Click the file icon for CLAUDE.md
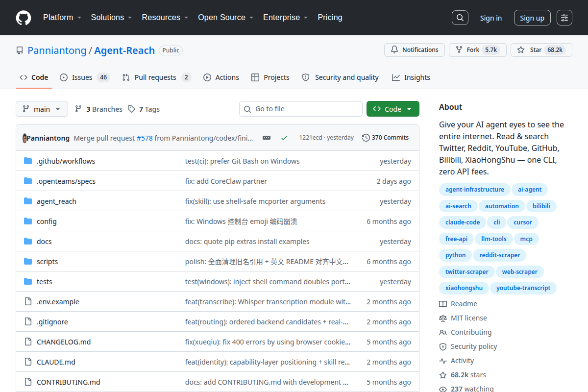Viewport: 588px width, 392px height. click(x=28, y=362)
